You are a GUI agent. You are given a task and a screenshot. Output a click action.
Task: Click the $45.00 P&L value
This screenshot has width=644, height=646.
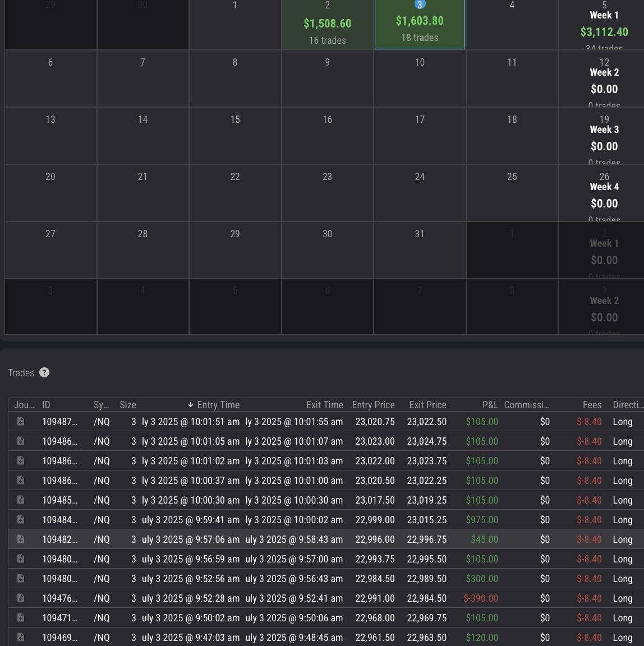pos(484,539)
